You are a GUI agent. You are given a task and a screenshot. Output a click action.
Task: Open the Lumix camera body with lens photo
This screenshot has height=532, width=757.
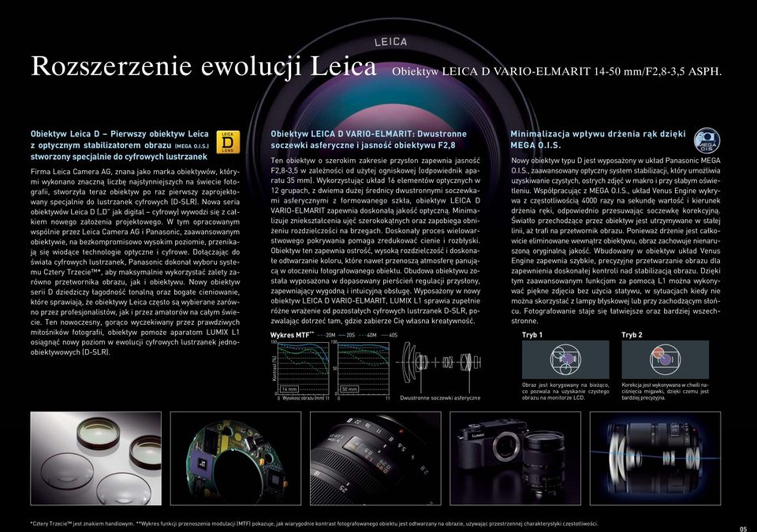(x=515, y=458)
